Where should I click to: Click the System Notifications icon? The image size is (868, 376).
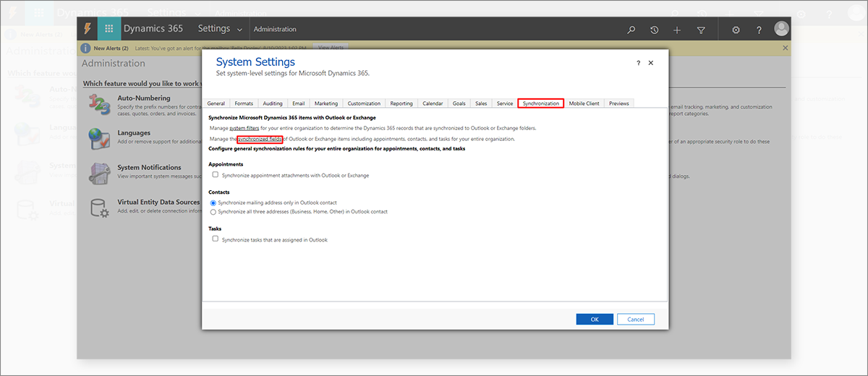pos(99,173)
